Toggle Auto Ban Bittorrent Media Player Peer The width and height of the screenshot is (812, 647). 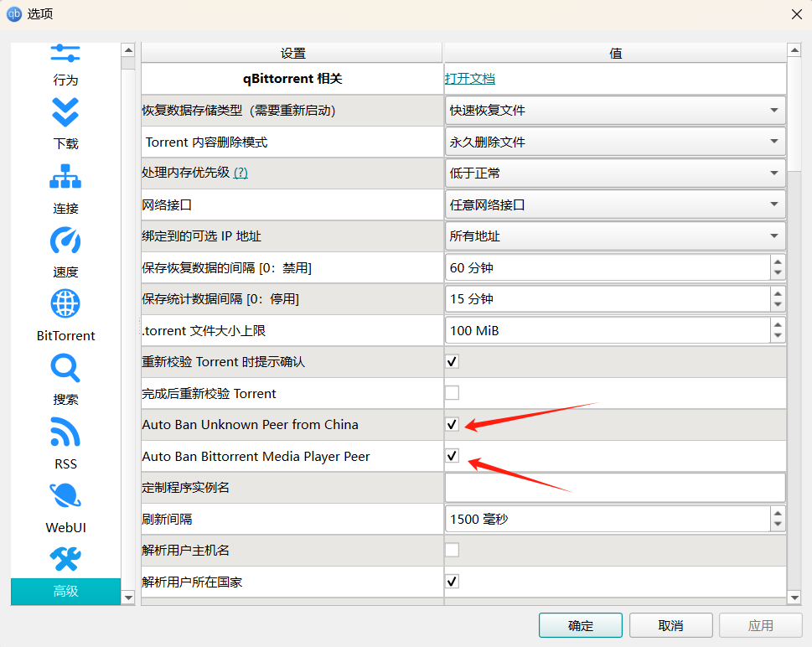tap(453, 456)
